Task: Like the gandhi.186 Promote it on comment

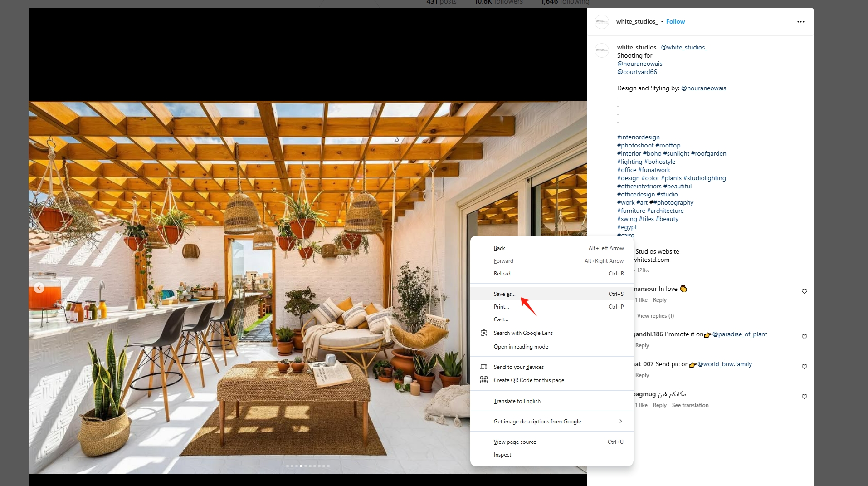Action: coord(805,337)
